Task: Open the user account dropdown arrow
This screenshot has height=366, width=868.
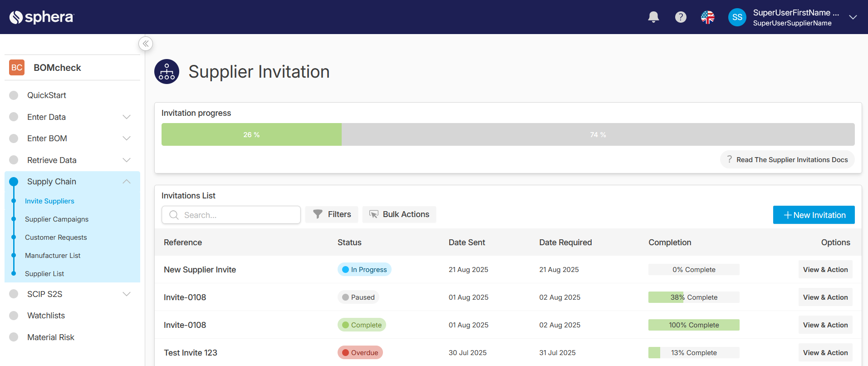Action: tap(853, 17)
